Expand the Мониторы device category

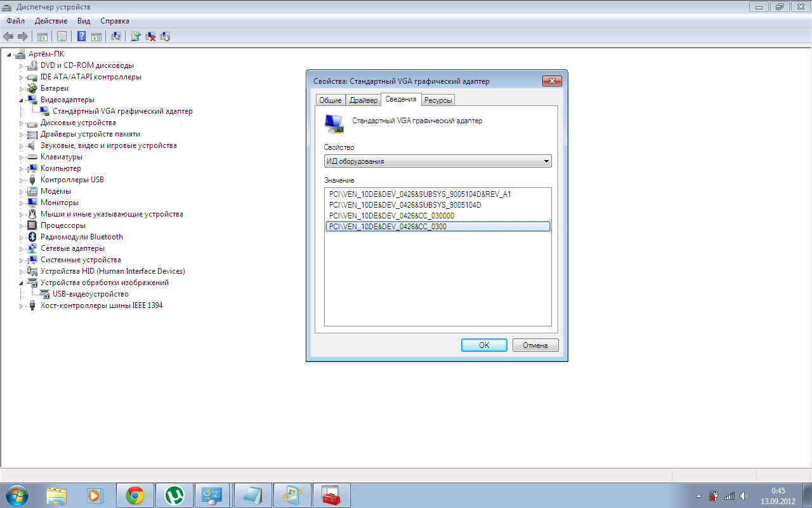pos(21,203)
